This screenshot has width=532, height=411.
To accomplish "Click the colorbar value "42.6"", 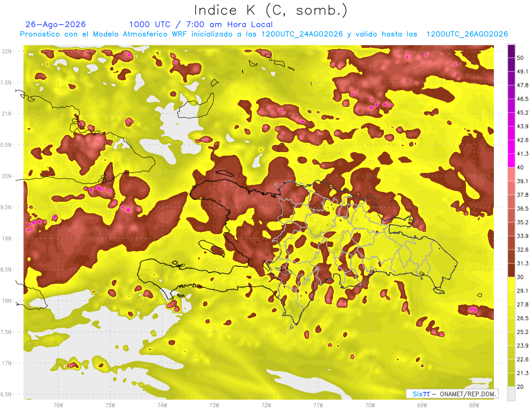I will click(x=523, y=140).
